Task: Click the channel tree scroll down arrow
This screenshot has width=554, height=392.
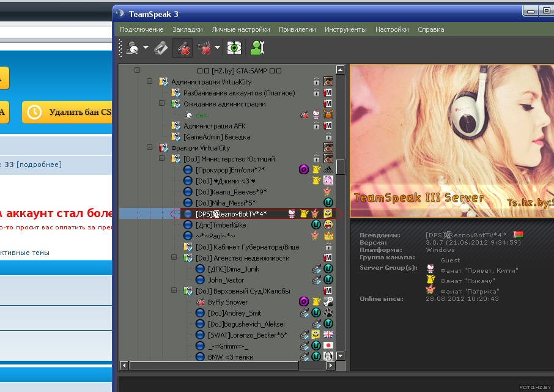Action: point(340,355)
